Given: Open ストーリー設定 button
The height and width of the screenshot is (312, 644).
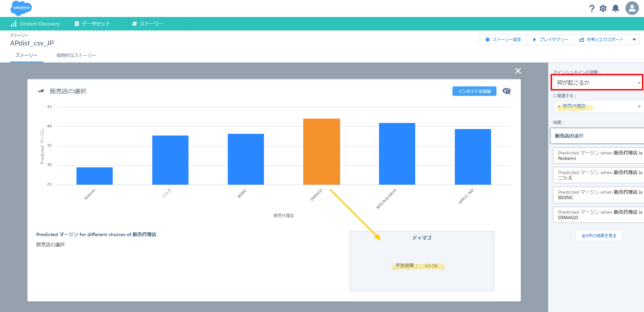Looking at the screenshot, I should [x=503, y=40].
